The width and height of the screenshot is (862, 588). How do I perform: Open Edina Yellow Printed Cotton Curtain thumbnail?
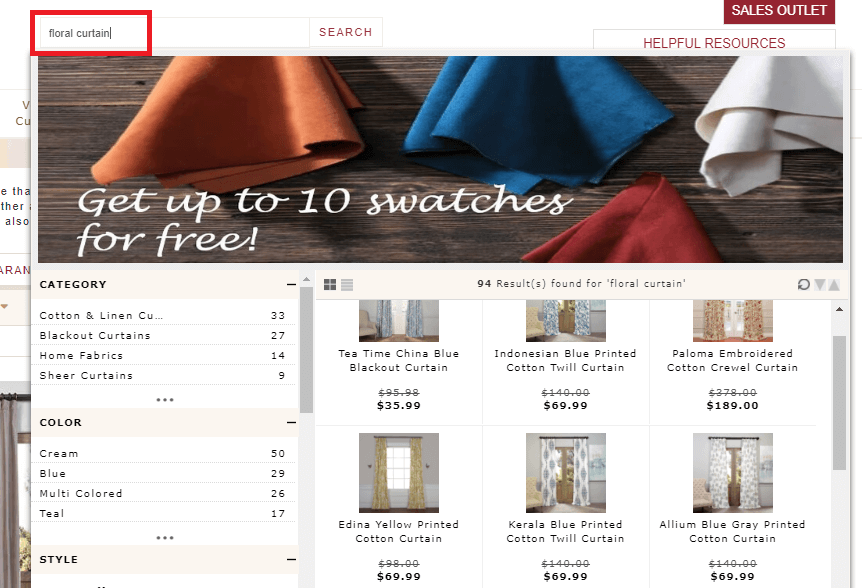coord(398,473)
